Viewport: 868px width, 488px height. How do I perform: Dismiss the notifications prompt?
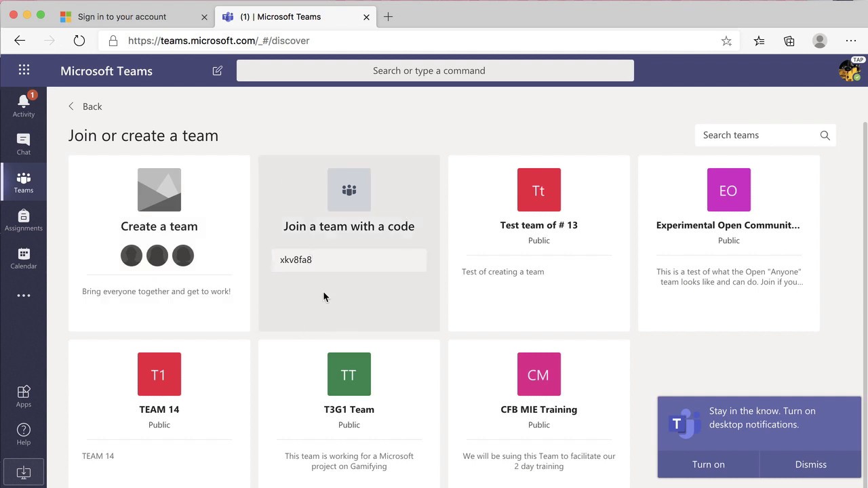tap(810, 464)
